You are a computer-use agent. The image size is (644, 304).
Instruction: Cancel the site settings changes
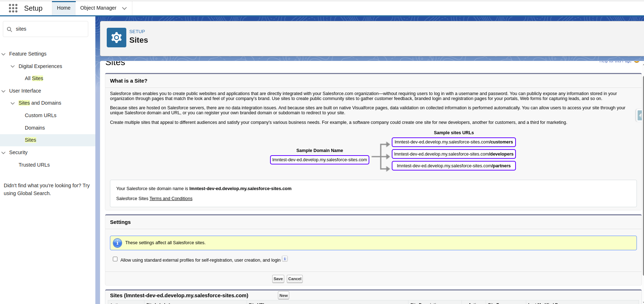click(295, 279)
